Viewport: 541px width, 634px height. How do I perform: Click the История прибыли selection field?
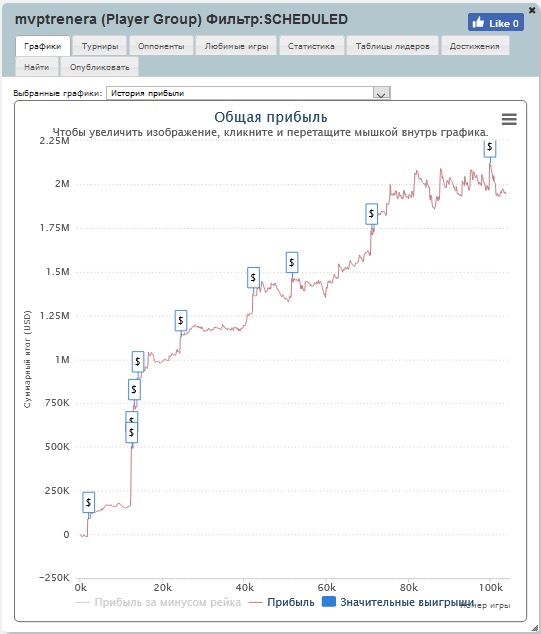pos(248,93)
